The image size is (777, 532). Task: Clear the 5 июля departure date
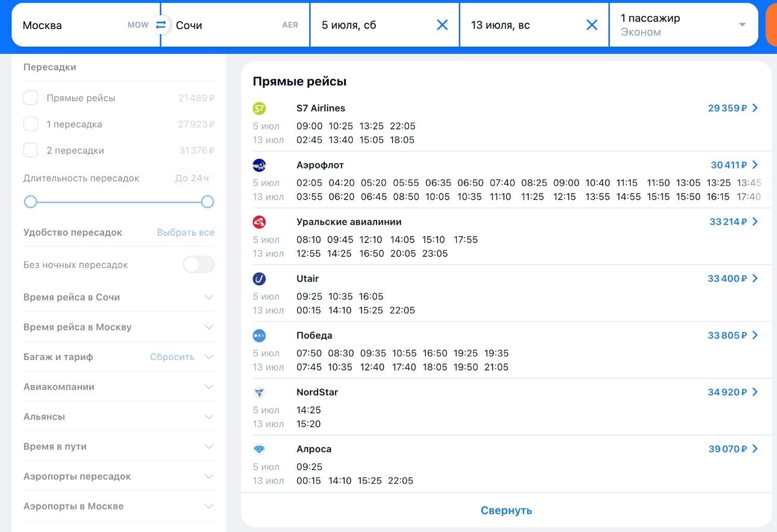(x=442, y=25)
